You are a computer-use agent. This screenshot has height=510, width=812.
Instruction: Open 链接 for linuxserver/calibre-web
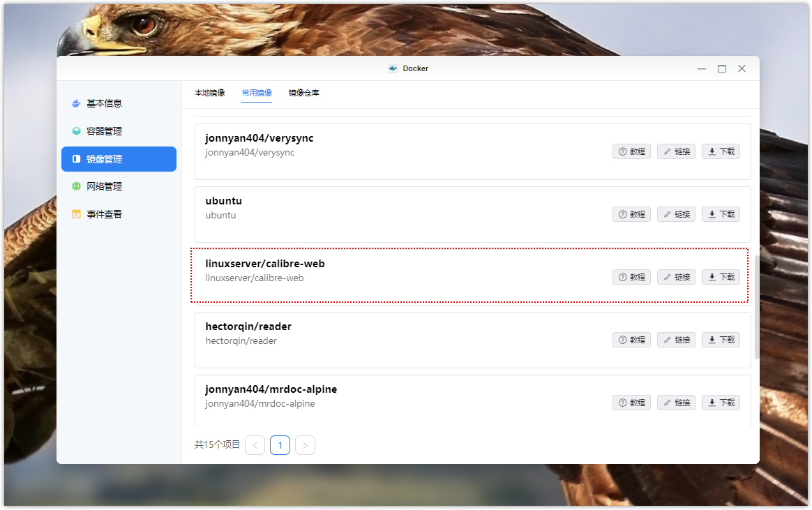coord(677,277)
